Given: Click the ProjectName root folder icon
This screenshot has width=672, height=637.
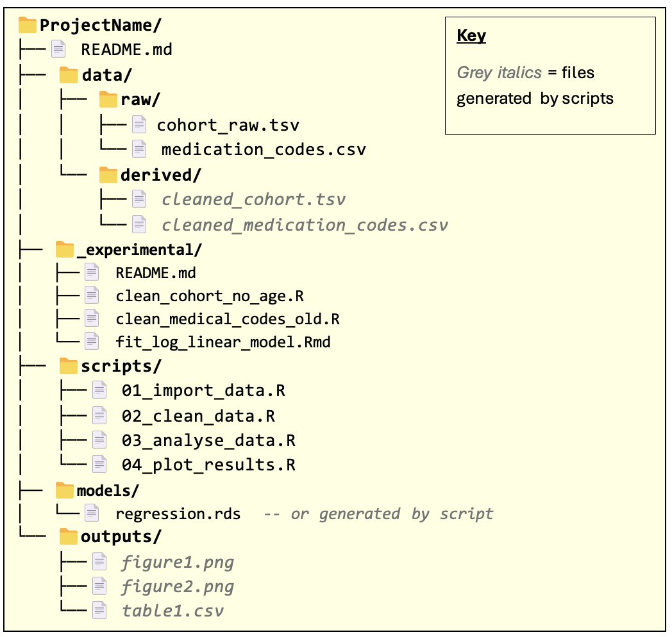Looking at the screenshot, I should (x=28, y=26).
